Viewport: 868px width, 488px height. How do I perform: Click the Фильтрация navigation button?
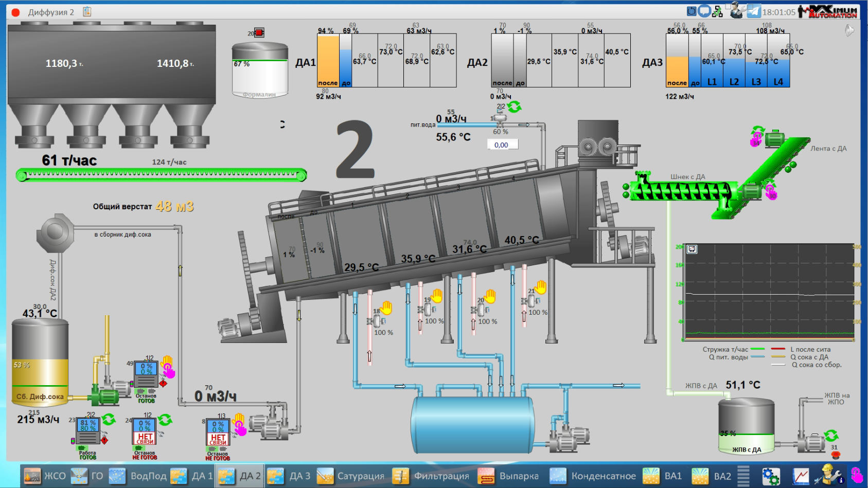pyautogui.click(x=431, y=476)
